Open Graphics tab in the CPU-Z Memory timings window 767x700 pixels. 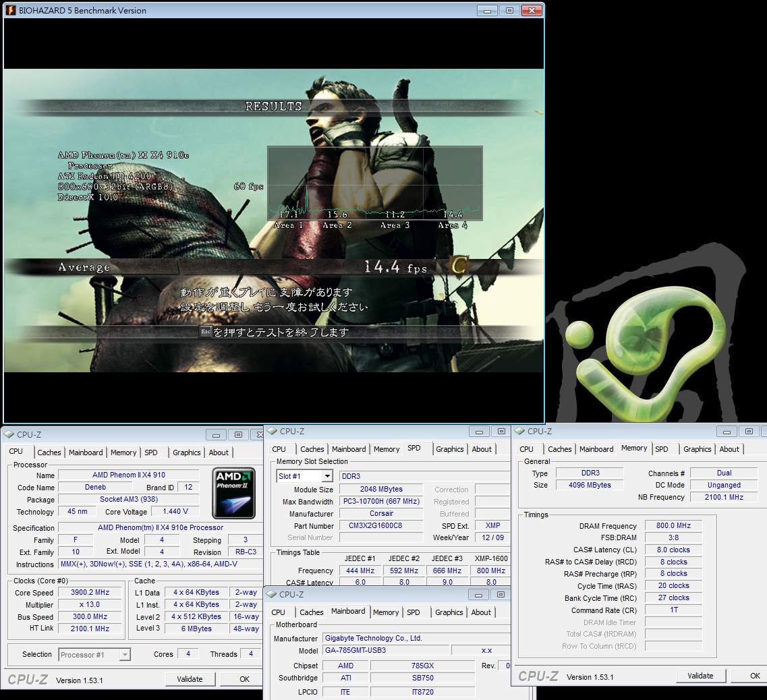(697, 449)
